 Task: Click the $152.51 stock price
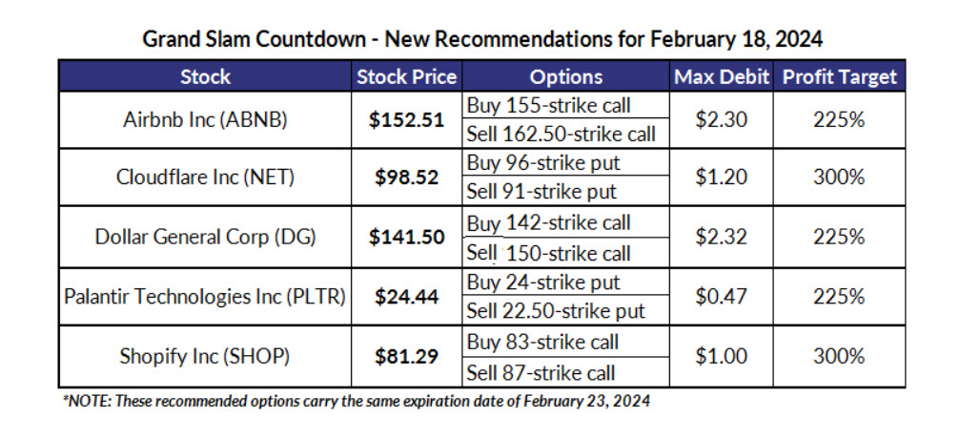point(406,120)
